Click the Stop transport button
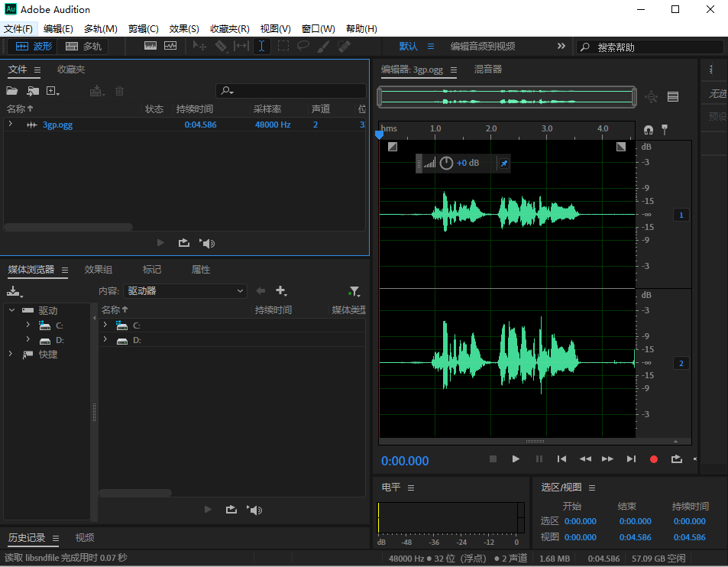The height and width of the screenshot is (567, 728). (493, 458)
